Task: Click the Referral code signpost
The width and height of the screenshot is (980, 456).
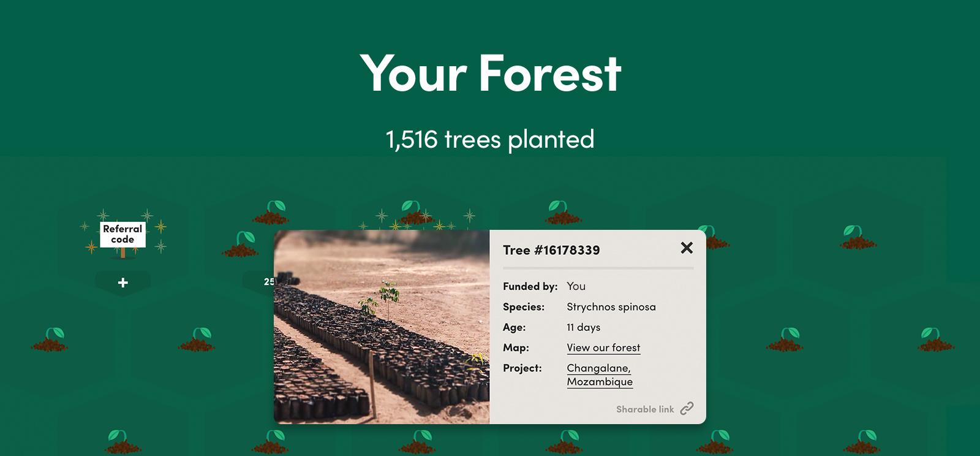Action: tap(123, 235)
